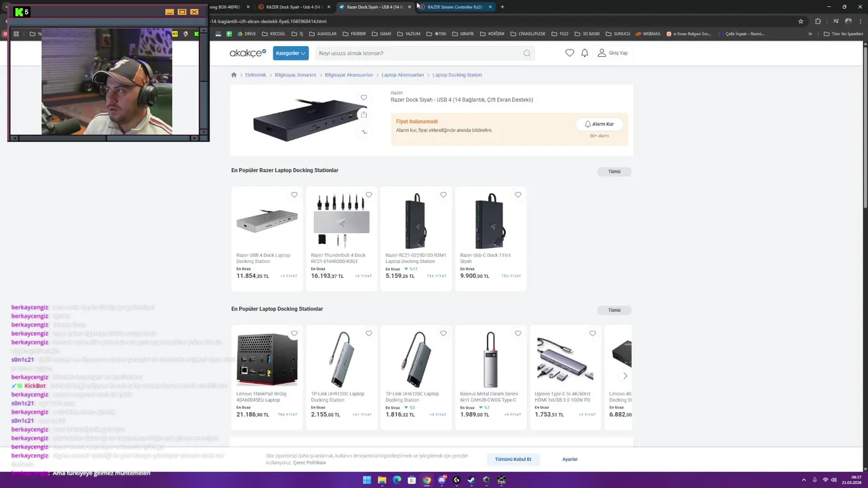868x488 pixels.
Task: Open Bilgisayar, Donanım breadcrumb link
Action: (x=295, y=75)
